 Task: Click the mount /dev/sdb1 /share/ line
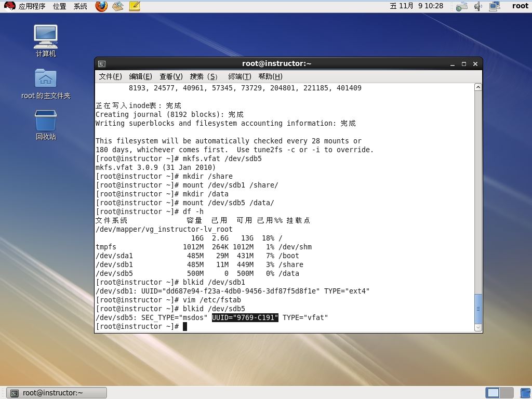(187, 185)
